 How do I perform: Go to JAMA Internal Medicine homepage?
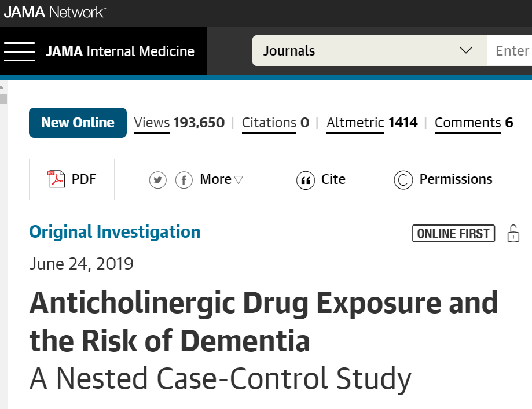120,51
